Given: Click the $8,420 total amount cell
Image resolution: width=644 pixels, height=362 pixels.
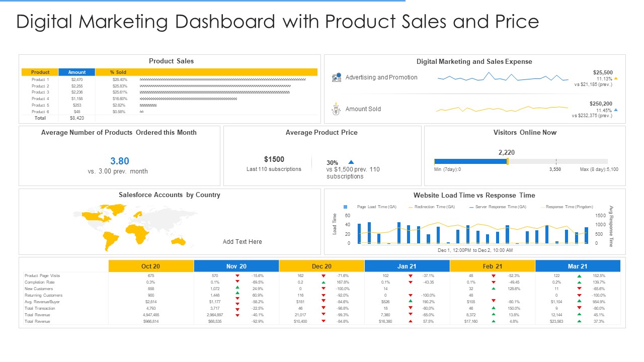Looking at the screenshot, I should click(77, 118).
